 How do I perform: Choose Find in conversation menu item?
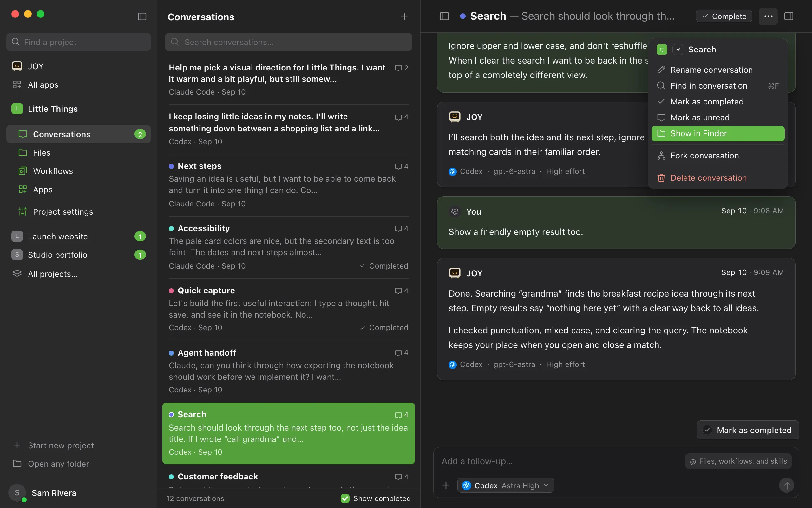718,86
